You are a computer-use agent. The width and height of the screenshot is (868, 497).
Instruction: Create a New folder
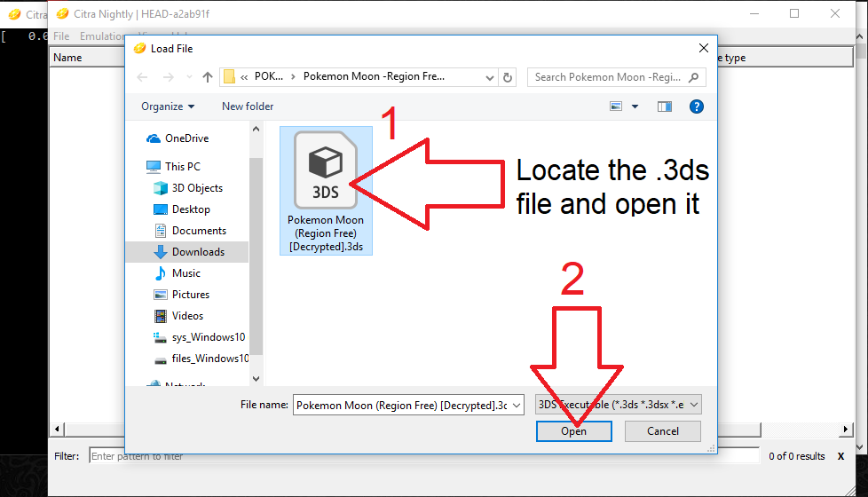(x=248, y=106)
